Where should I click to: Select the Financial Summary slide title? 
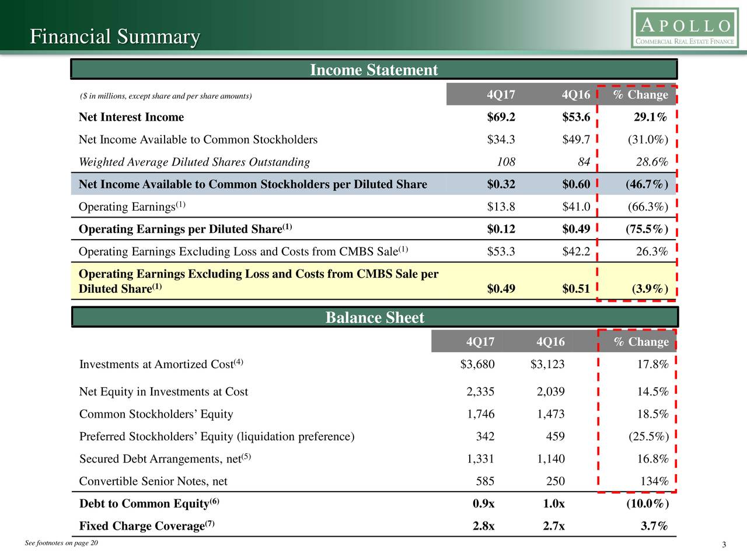(115, 37)
